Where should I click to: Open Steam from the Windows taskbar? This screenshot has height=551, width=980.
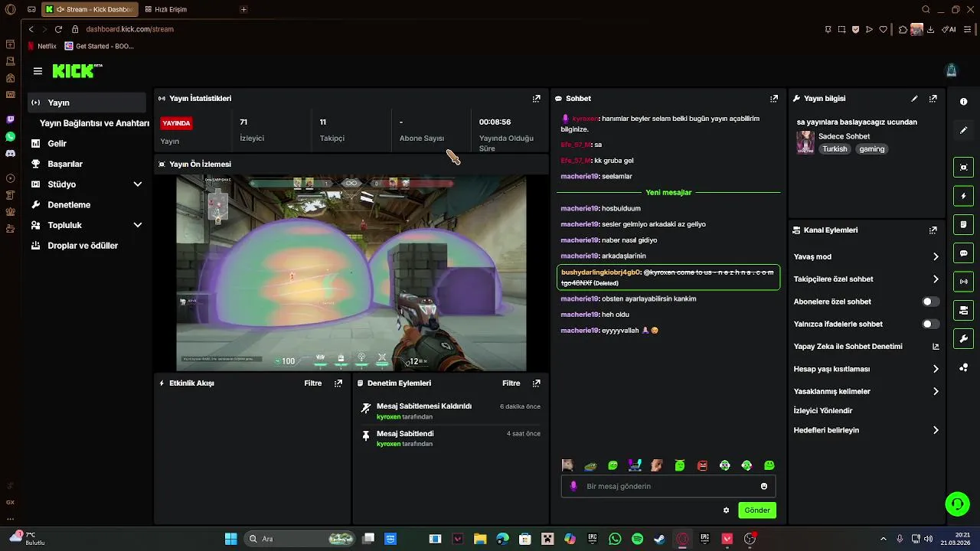click(659, 539)
